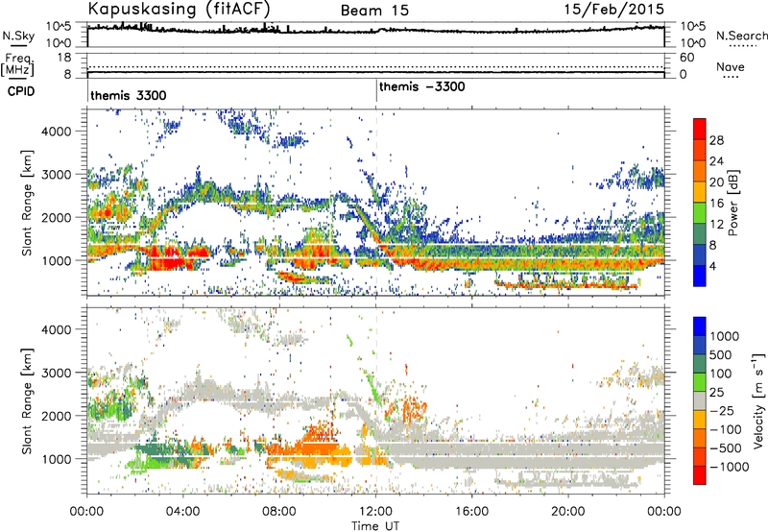Screen dimensions: 768x532
Task: Click the Power colorbar value '4'
Action: [712, 266]
